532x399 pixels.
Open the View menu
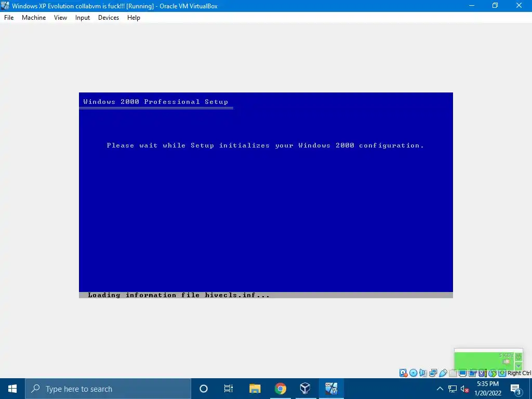point(60,18)
